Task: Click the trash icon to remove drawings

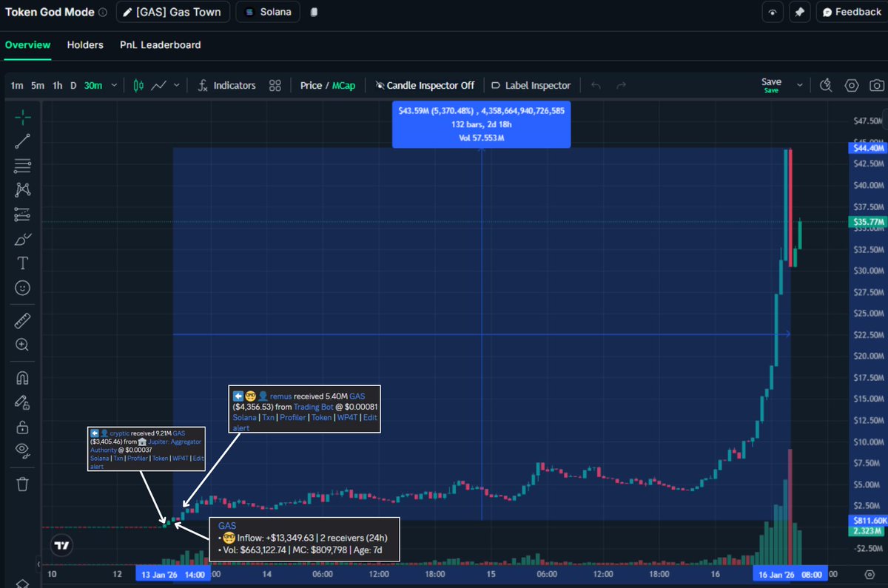Action: click(22, 484)
